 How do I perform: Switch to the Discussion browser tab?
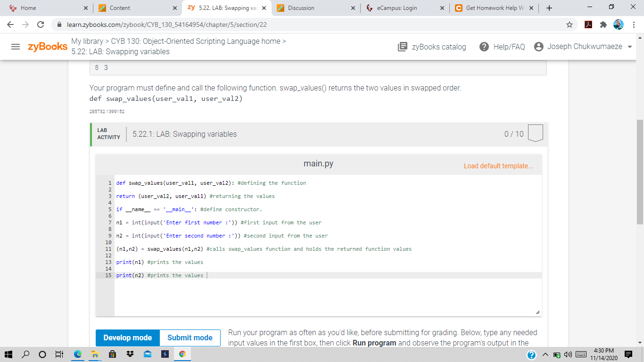pos(314,8)
